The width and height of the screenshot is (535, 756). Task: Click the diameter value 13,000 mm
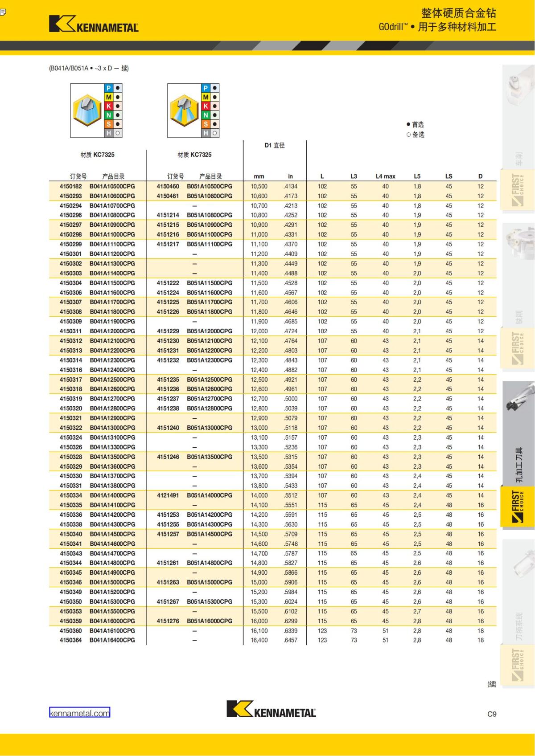click(259, 428)
